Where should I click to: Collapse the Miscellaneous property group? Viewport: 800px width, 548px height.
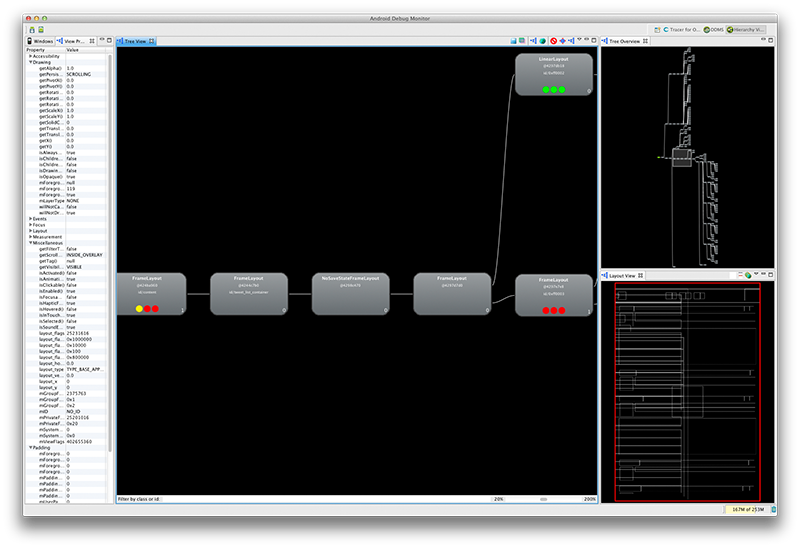click(x=31, y=243)
